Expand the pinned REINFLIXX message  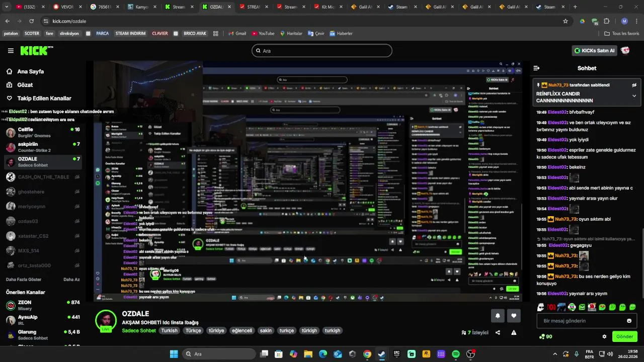coord(634,96)
